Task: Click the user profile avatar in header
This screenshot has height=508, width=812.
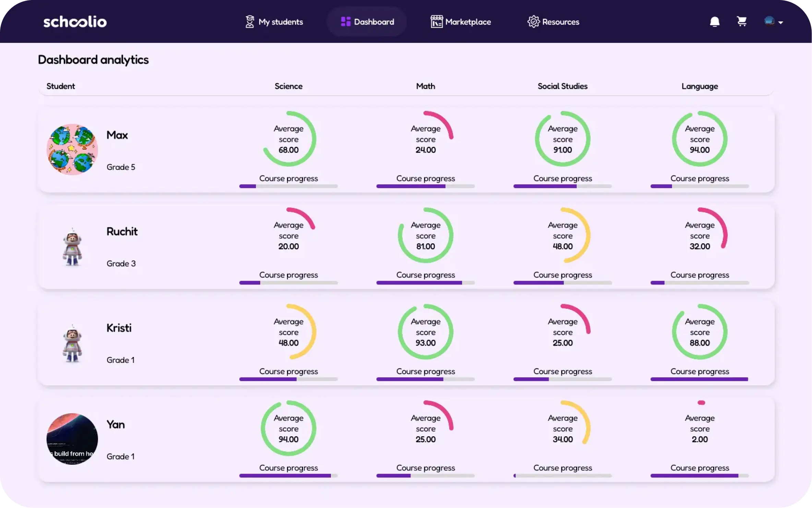Action: pos(769,21)
